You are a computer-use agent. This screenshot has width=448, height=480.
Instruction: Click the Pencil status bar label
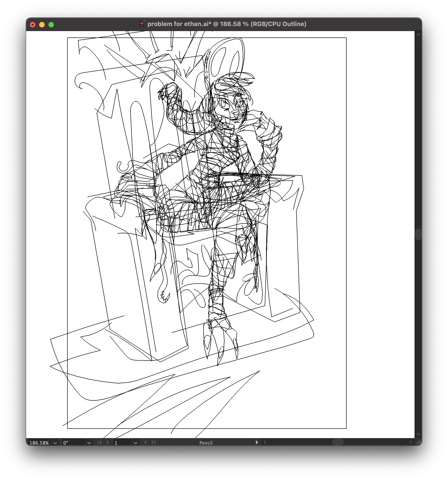(x=206, y=443)
